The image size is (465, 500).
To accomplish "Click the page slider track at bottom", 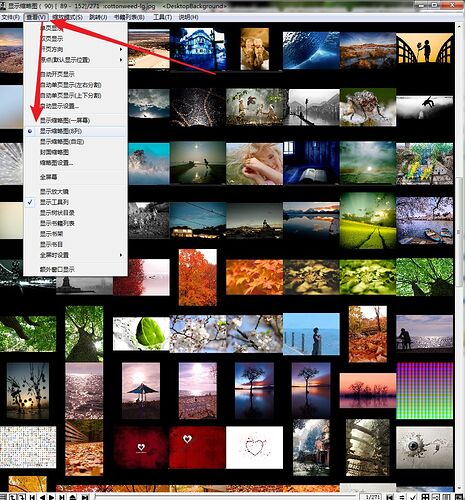I will point(227,496).
